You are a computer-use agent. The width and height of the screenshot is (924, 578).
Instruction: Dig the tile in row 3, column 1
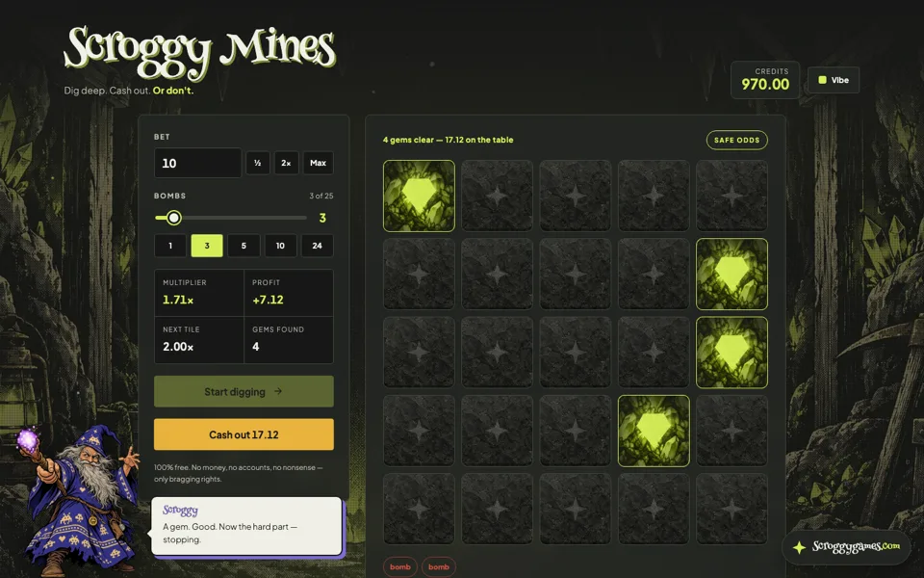pyautogui.click(x=419, y=353)
